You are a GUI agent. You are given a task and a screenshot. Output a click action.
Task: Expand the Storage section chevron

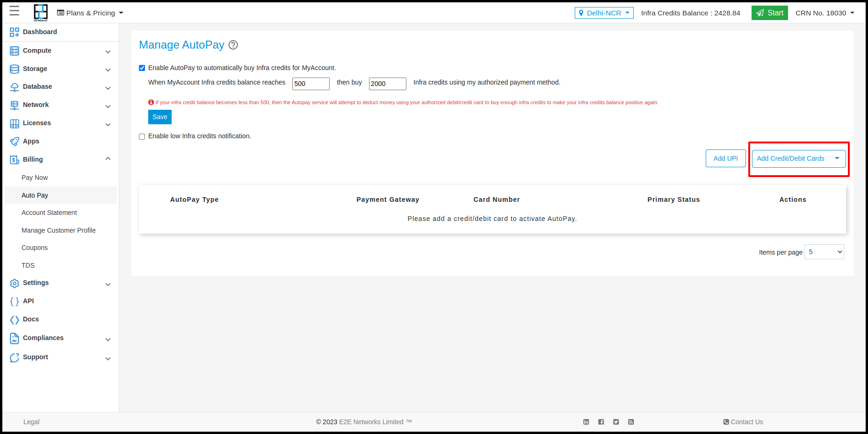108,70
